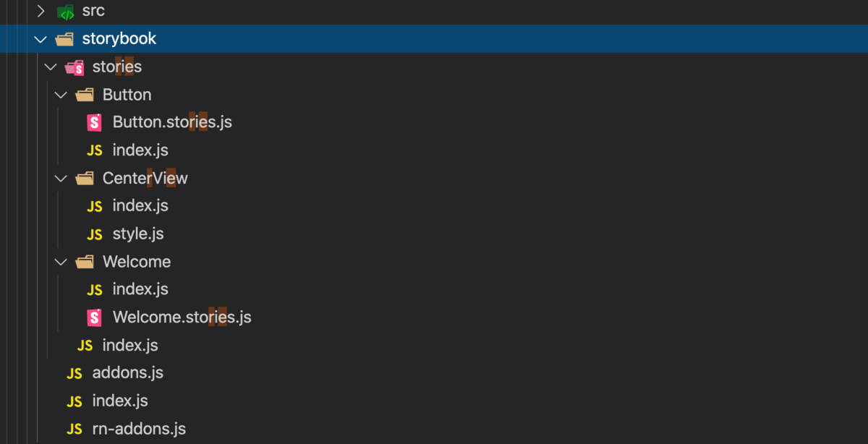The height and width of the screenshot is (444, 868).
Task: Open Welcome.stories.js file
Action: (x=182, y=317)
